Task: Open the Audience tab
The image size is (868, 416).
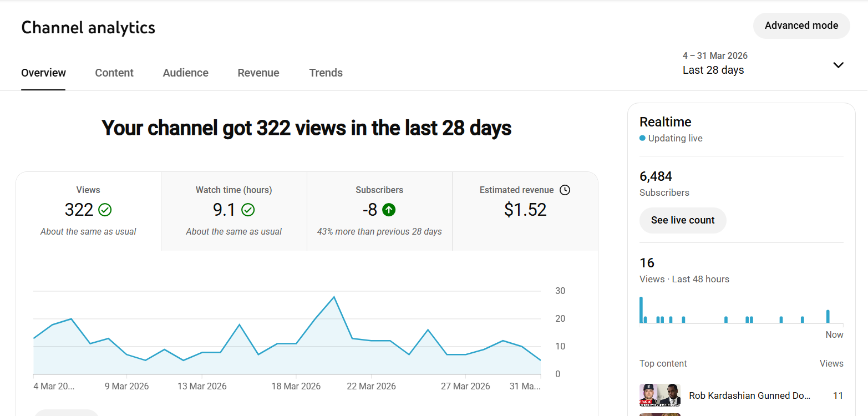Action: [x=185, y=73]
